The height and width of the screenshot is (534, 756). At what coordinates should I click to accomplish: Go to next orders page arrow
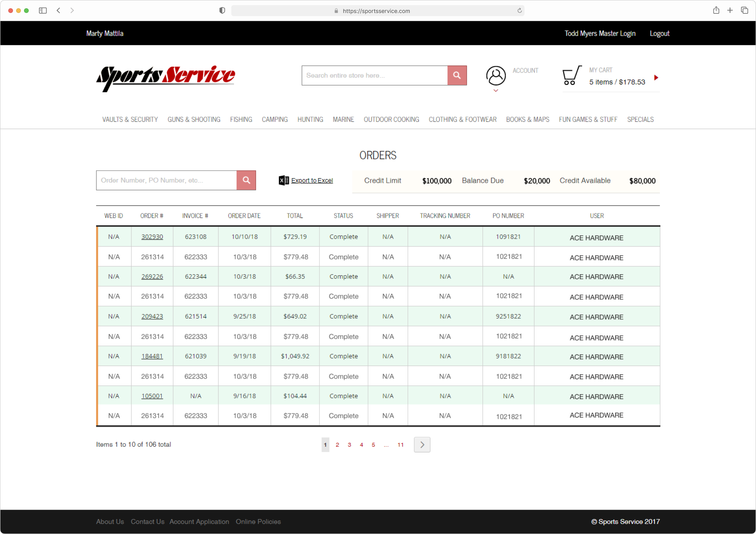[422, 444]
